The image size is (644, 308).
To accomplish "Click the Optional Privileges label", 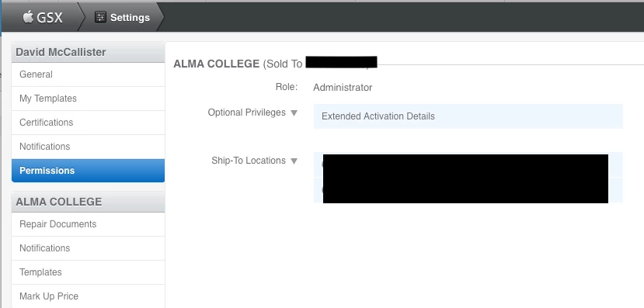I will pos(246,112).
